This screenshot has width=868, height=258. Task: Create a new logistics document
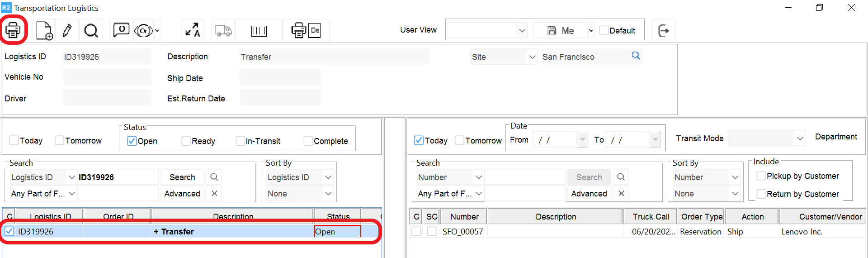pyautogui.click(x=44, y=30)
